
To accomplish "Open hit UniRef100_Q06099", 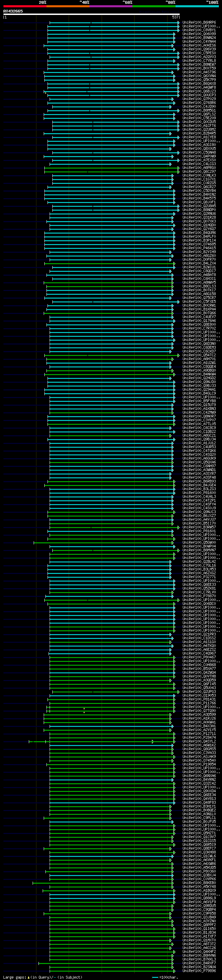I will (199, 34).
